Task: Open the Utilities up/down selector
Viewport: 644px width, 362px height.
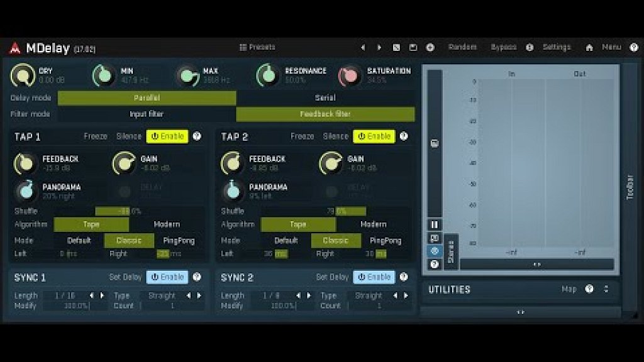Action: pyautogui.click(x=606, y=289)
